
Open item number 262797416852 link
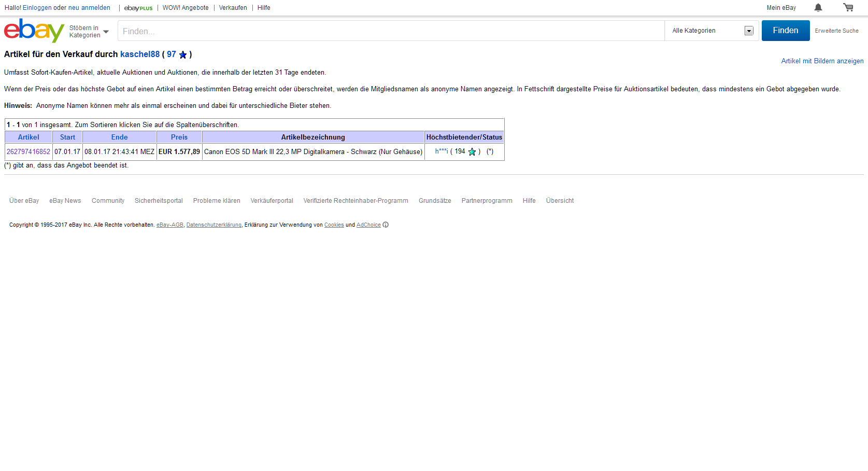click(x=29, y=152)
